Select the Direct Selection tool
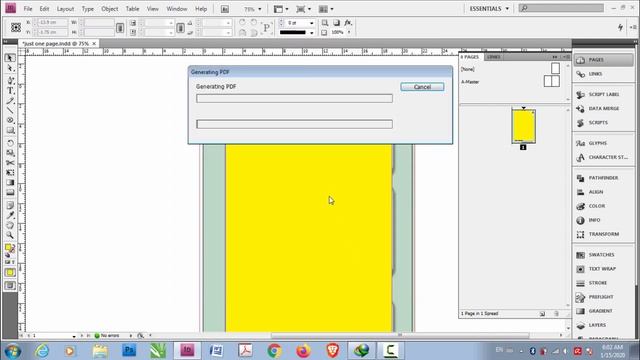Screen dimensions: 640x360 [x=10, y=69]
